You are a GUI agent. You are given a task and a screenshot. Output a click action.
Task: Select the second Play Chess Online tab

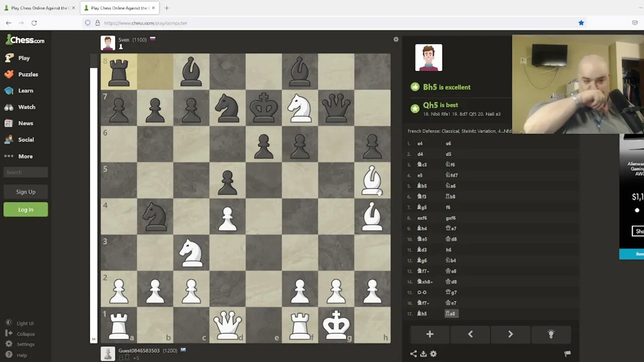[x=119, y=8]
